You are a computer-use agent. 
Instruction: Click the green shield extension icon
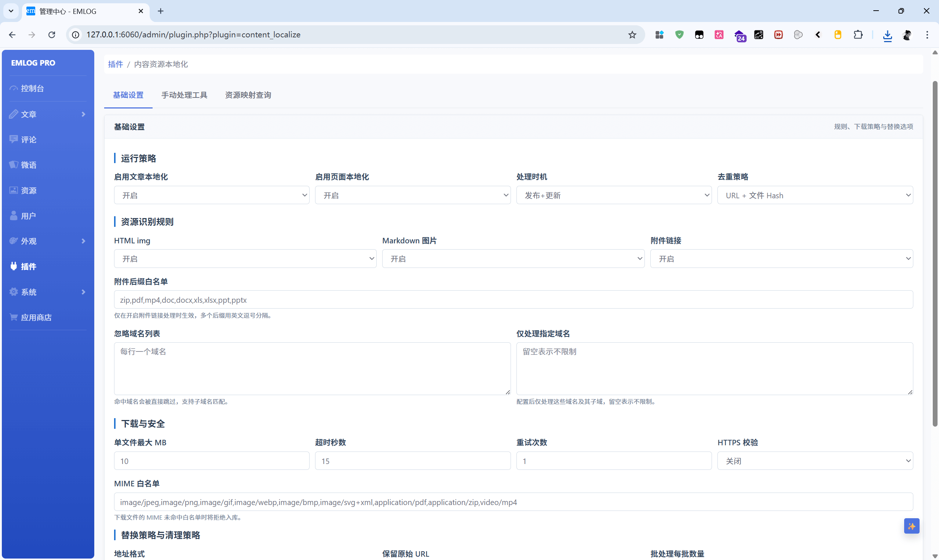click(x=679, y=35)
